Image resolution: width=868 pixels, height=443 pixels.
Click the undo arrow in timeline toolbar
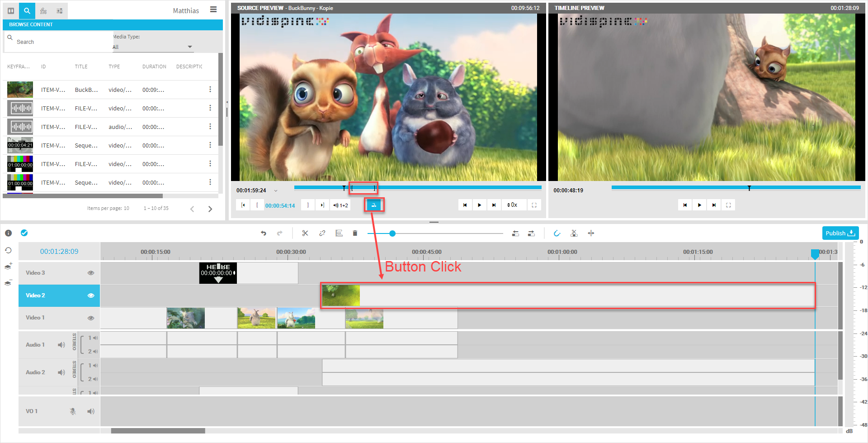[264, 233]
